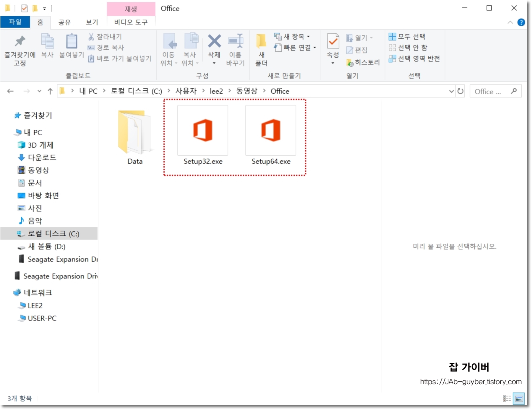The image size is (532, 410).
Task: Open Help with the question mark icon
Action: click(521, 22)
